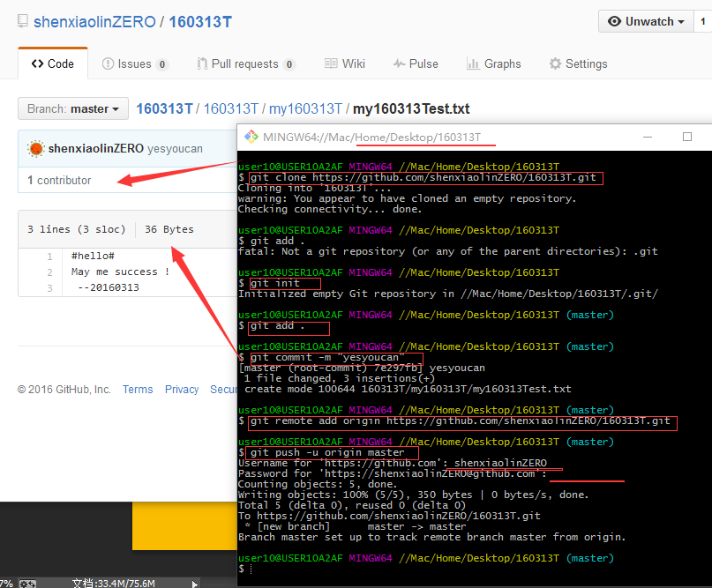Click MINGW64 terminal window title text
The height and width of the screenshot is (588, 712).
point(371,137)
